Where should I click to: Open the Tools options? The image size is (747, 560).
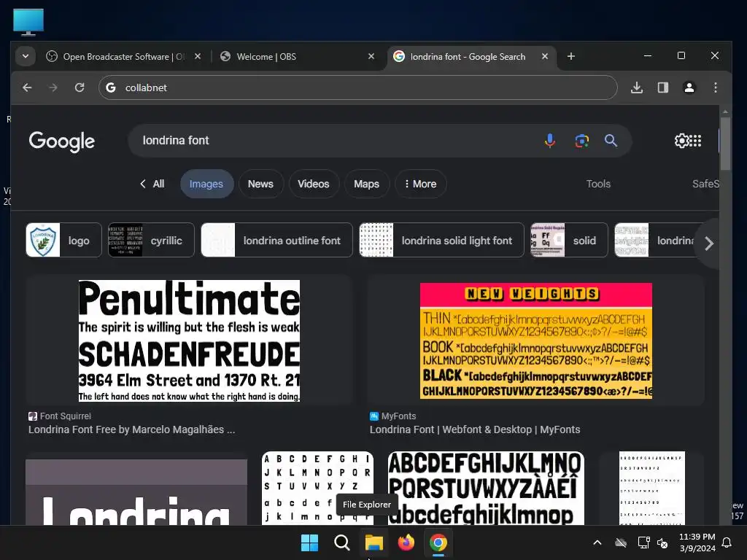pyautogui.click(x=598, y=184)
